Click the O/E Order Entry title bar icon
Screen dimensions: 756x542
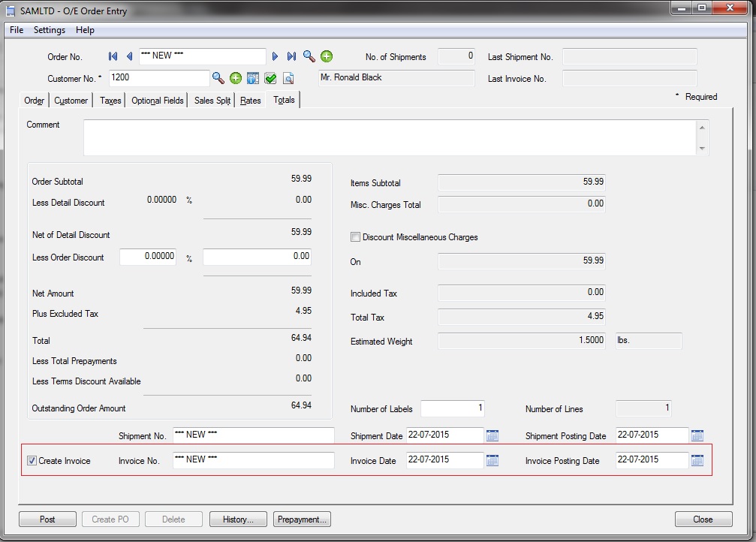point(10,11)
